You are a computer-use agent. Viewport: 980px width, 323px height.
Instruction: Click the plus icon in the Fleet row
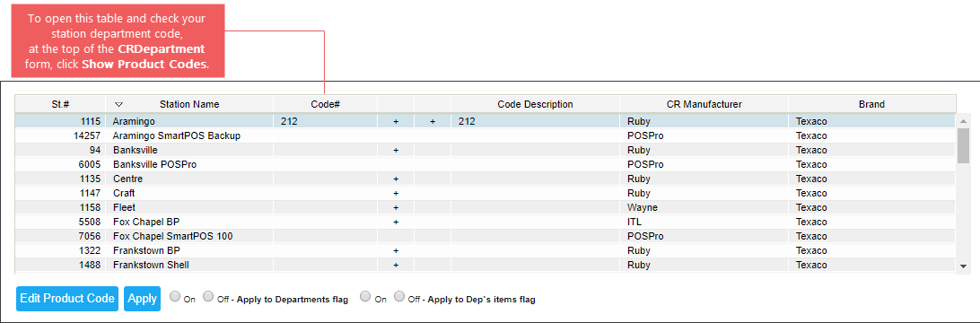(396, 207)
